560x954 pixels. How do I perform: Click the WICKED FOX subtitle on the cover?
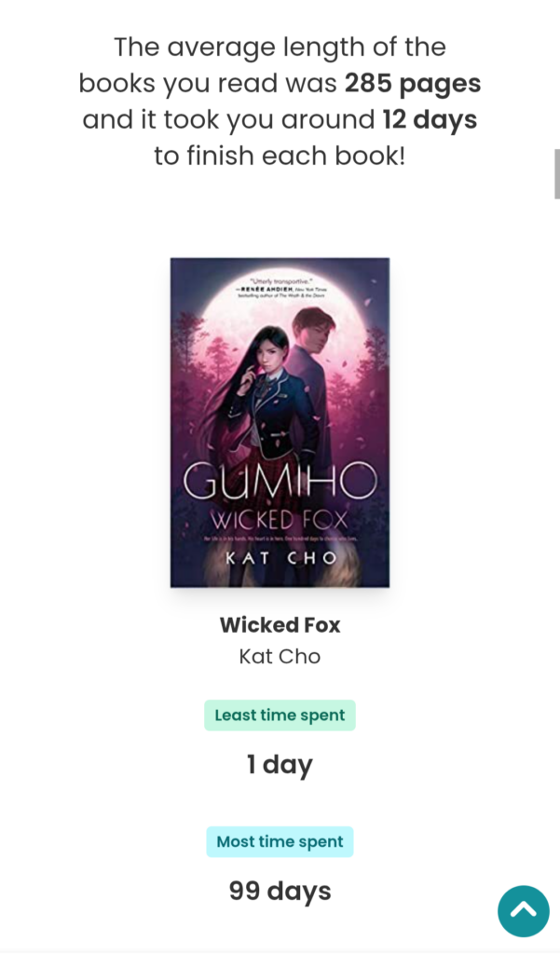coord(280,520)
